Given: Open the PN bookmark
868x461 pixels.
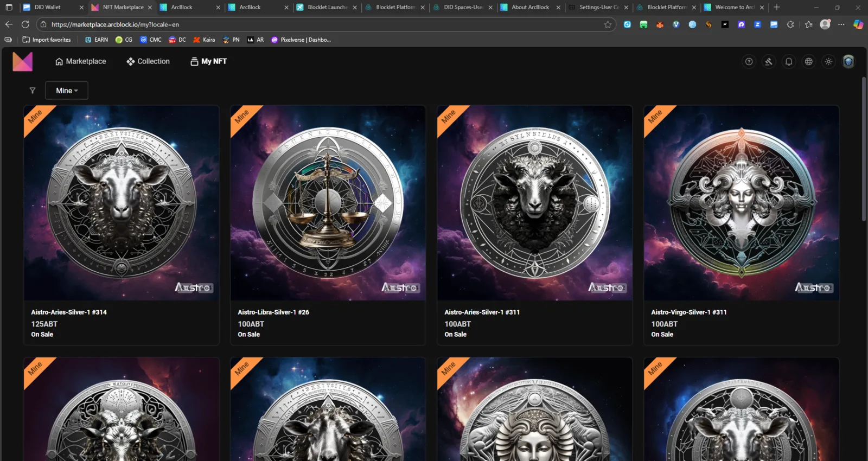Looking at the screenshot, I should [x=231, y=40].
